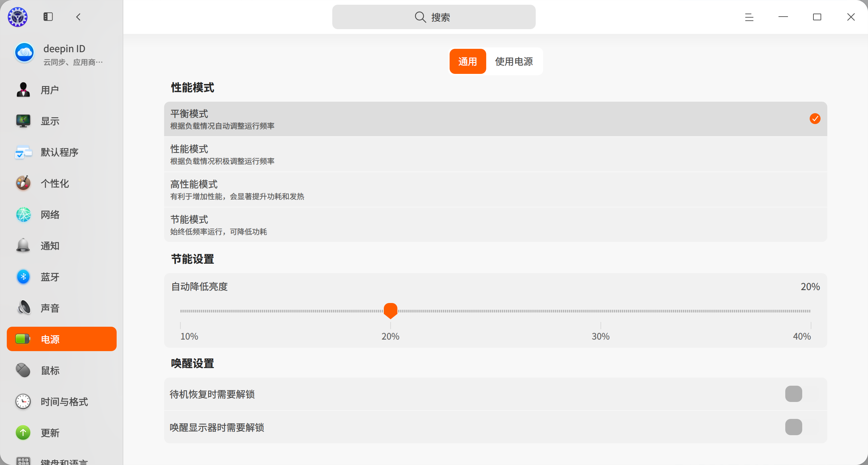The image size is (868, 465).
Task: Open the 网络 network settings
Action: tap(62, 215)
